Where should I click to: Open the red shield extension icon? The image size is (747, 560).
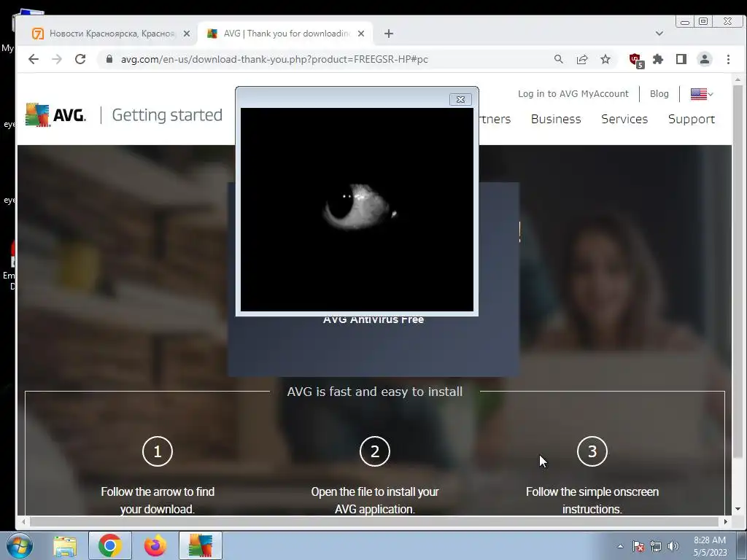636,60
